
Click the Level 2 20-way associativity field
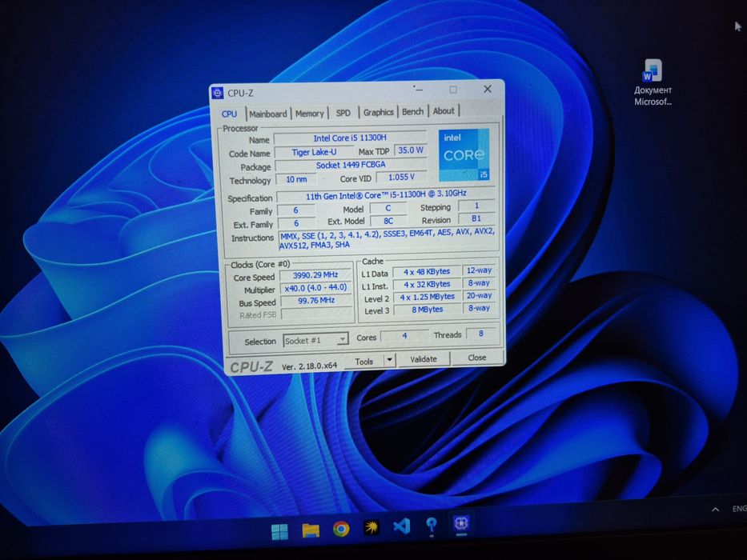click(480, 296)
